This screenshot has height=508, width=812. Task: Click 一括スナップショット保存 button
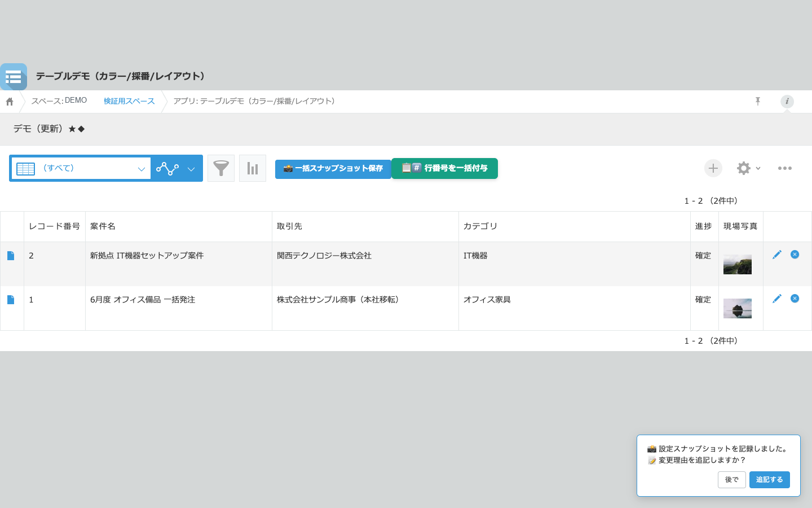coord(333,169)
